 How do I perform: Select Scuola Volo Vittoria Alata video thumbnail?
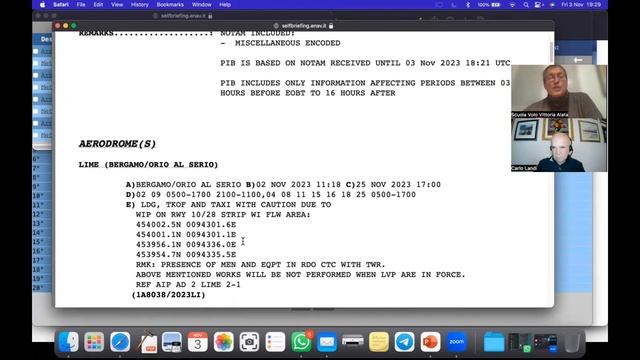559,91
